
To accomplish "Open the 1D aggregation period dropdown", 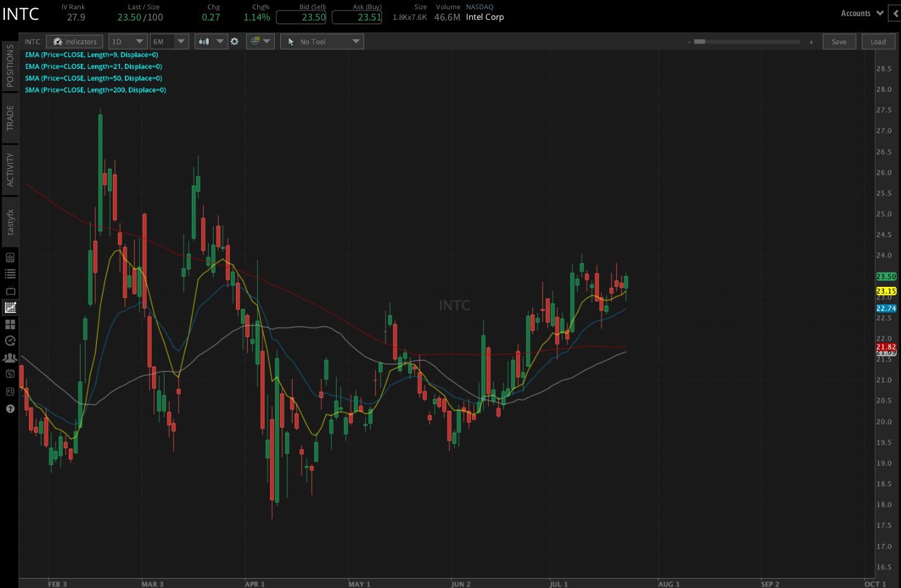I will 127,42.
